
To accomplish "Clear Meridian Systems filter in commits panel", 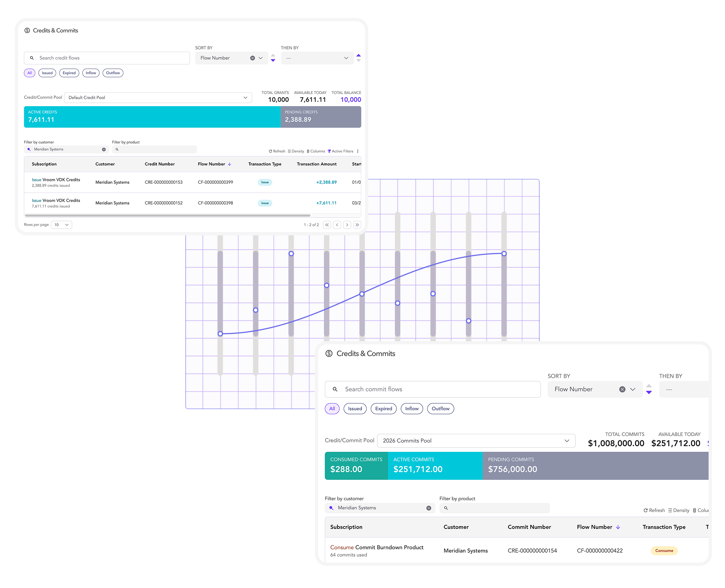I will click(429, 508).
